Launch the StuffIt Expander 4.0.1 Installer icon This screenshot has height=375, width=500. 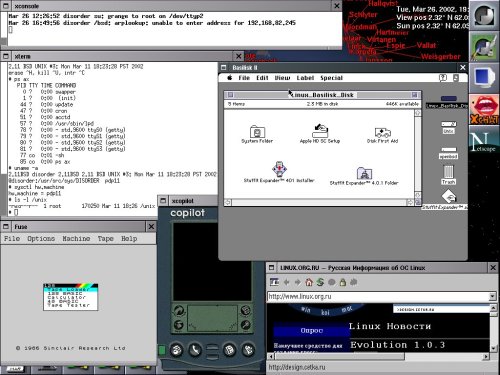[x=279, y=171]
